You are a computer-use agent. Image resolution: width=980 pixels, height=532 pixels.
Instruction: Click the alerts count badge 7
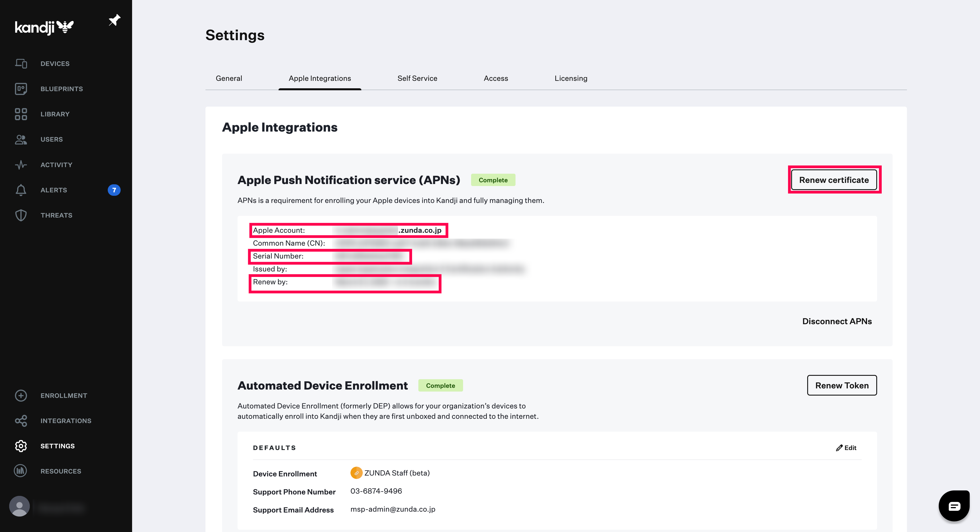point(114,190)
